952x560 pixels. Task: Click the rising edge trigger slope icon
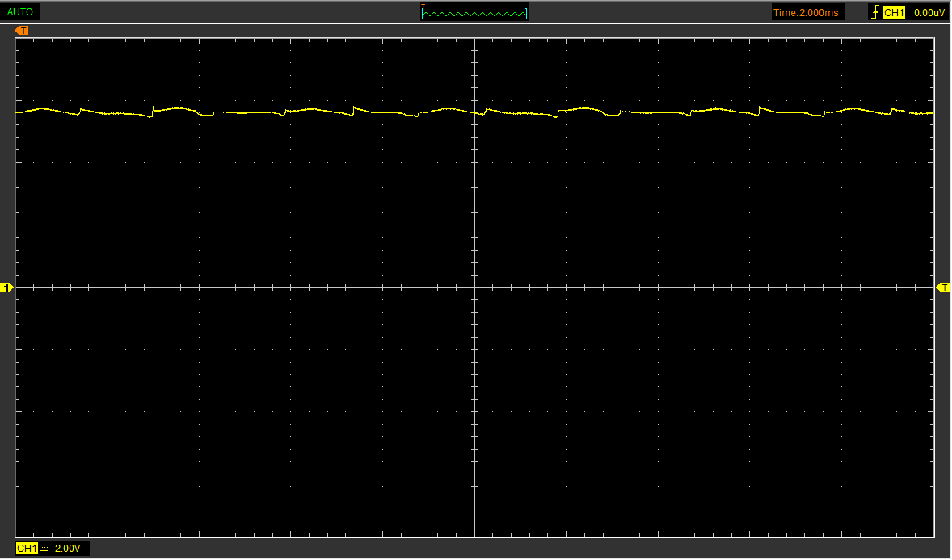[x=875, y=12]
